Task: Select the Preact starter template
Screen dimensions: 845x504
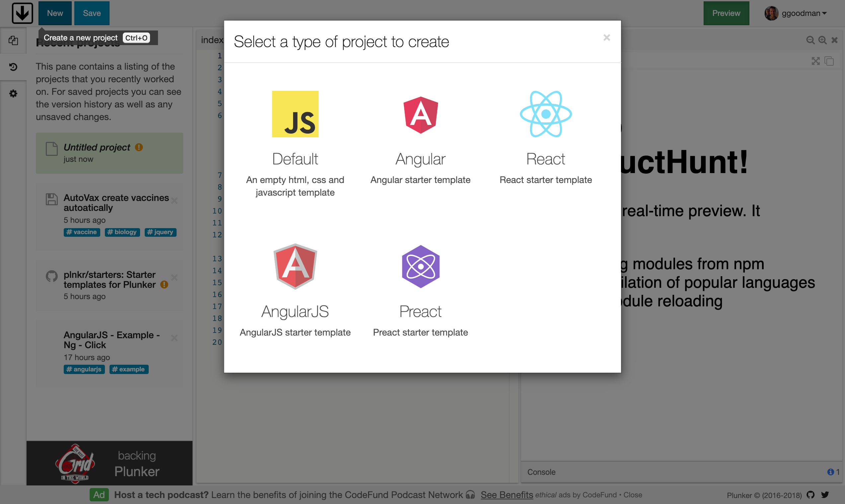Action: (x=421, y=267)
